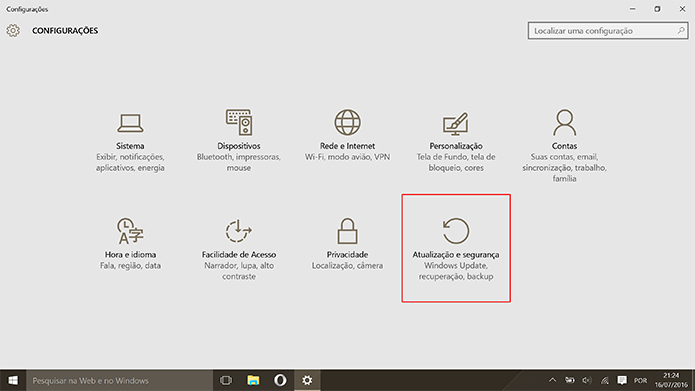Click the Rede e Internet label
The height and width of the screenshot is (391, 695).
348,146
